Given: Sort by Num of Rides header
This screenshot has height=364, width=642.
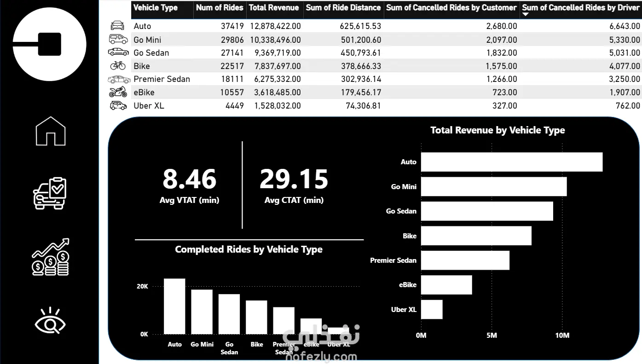Looking at the screenshot, I should point(220,8).
